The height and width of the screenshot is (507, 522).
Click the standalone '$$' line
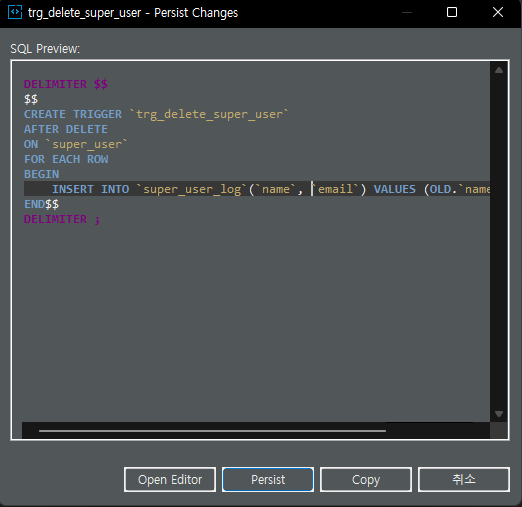pyautogui.click(x=31, y=99)
